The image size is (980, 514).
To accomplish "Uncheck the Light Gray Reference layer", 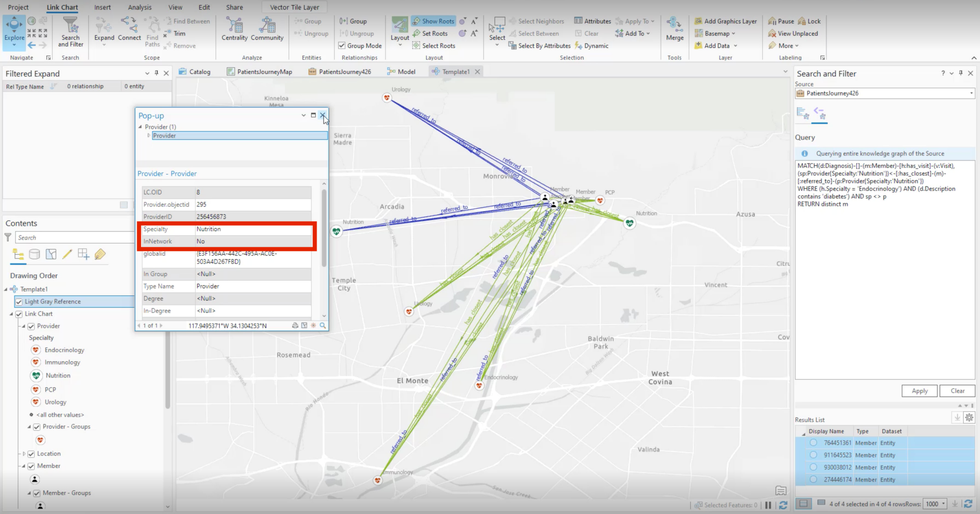I will (x=20, y=301).
